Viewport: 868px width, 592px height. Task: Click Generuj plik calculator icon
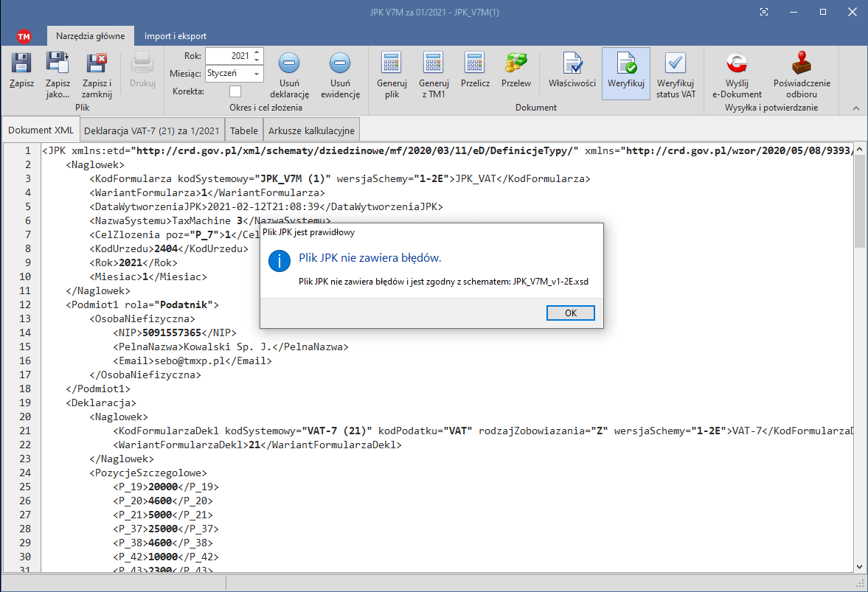(392, 65)
